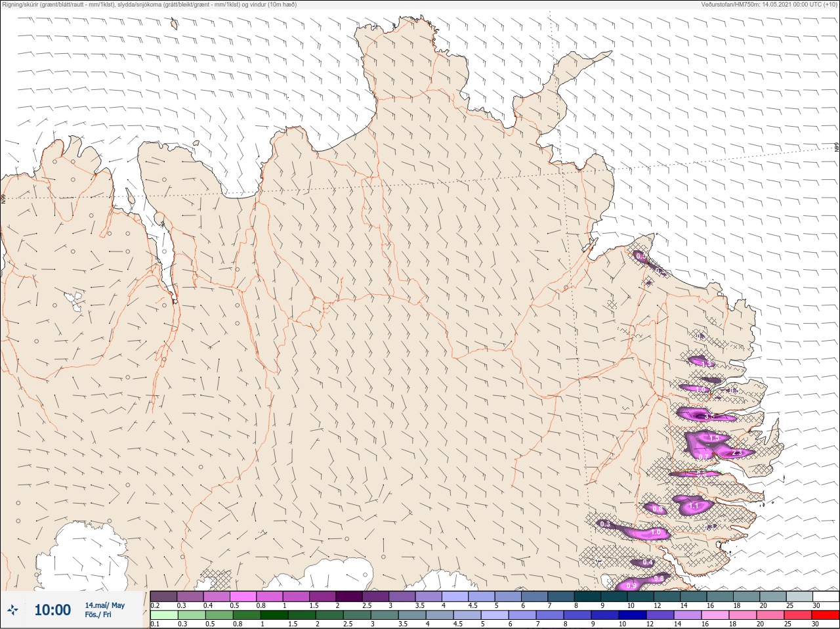The width and height of the screenshot is (840, 629).
Task: Click the 0.3 precipitation value on the map
Action: (605, 524)
